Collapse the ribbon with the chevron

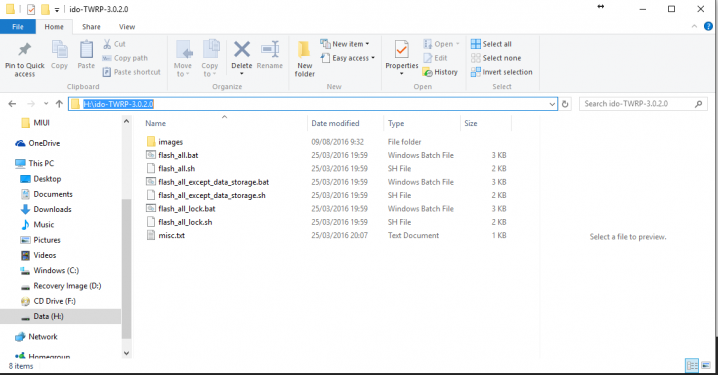[694, 27]
